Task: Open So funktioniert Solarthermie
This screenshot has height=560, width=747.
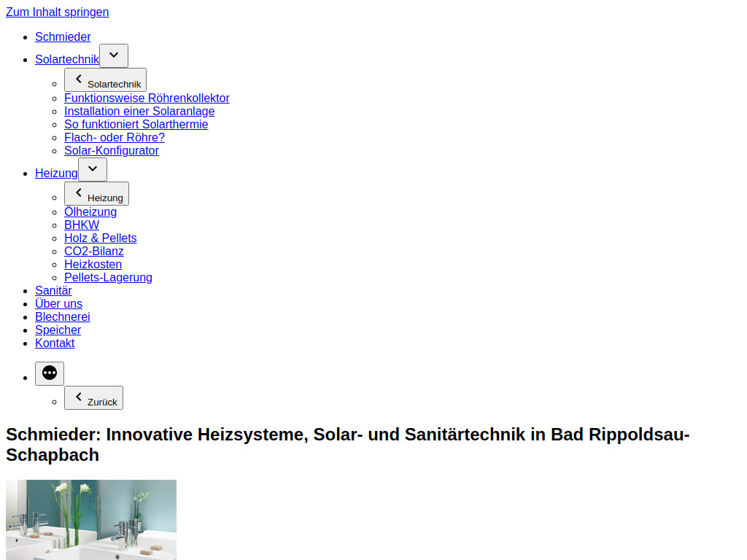Action: pyautogui.click(x=136, y=124)
